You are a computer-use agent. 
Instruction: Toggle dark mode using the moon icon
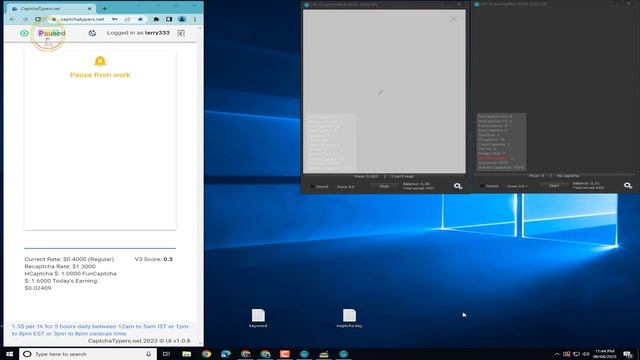pyautogui.click(x=92, y=33)
